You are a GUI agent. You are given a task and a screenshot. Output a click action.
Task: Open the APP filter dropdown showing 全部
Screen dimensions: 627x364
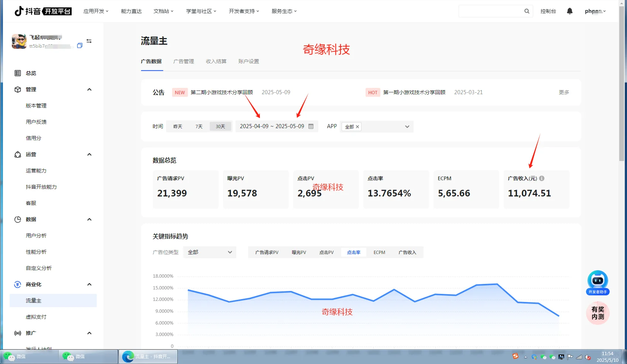point(376,126)
